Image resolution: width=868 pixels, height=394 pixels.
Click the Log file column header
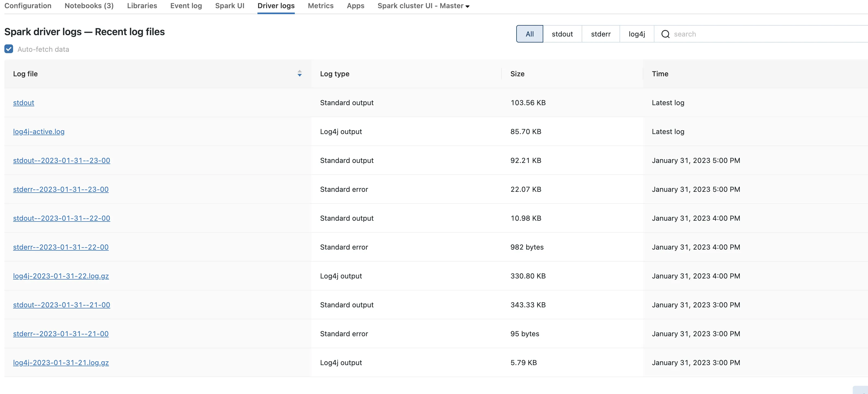tap(26, 74)
